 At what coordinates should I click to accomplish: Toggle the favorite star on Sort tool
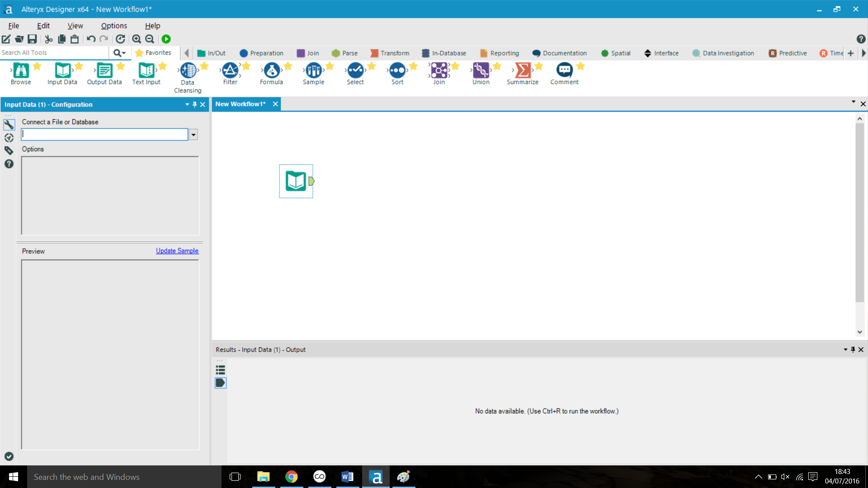[x=413, y=66]
